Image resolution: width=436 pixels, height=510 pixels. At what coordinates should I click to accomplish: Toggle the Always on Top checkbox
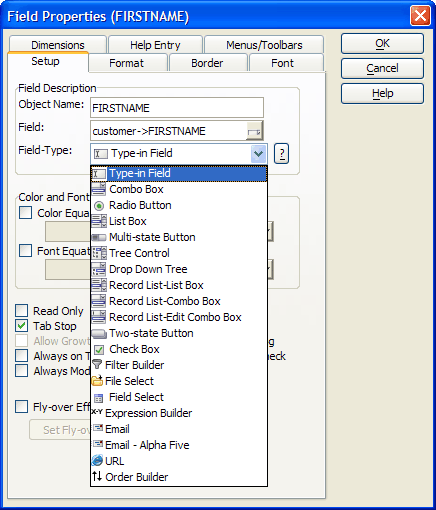pyautogui.click(x=22, y=356)
